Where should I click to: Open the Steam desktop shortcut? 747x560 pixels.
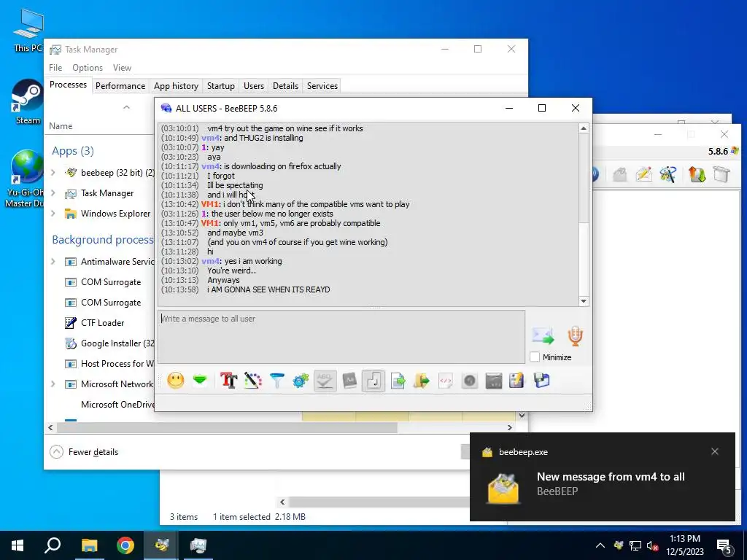click(x=28, y=102)
